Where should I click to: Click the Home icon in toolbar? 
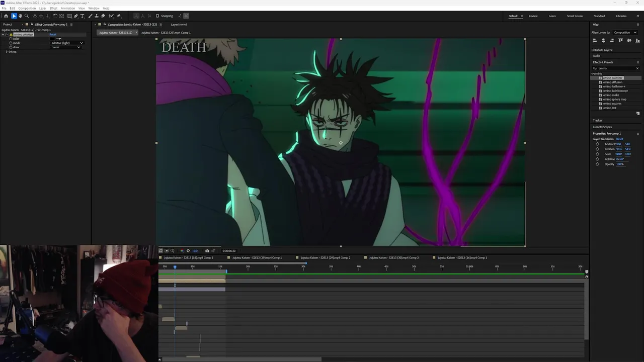tap(6, 16)
